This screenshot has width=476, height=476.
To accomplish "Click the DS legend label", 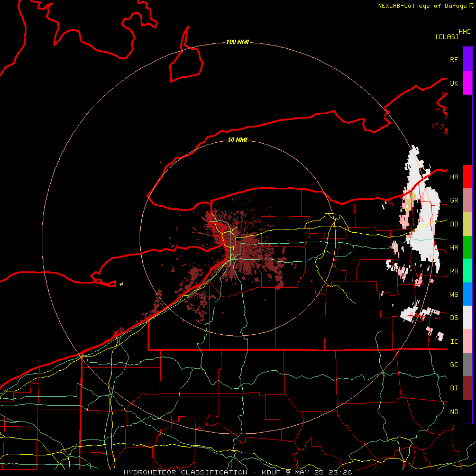I will (x=454, y=318).
